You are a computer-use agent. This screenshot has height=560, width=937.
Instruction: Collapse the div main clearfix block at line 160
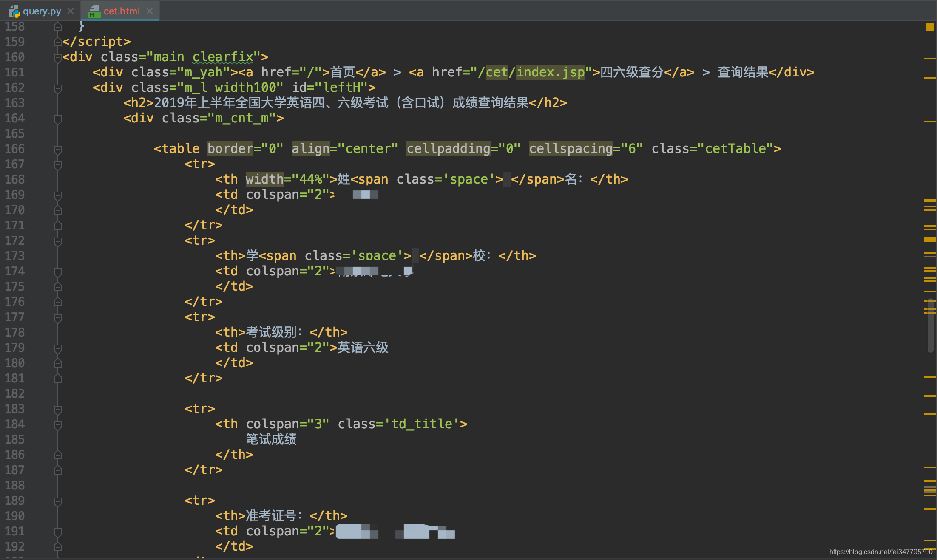coord(58,57)
